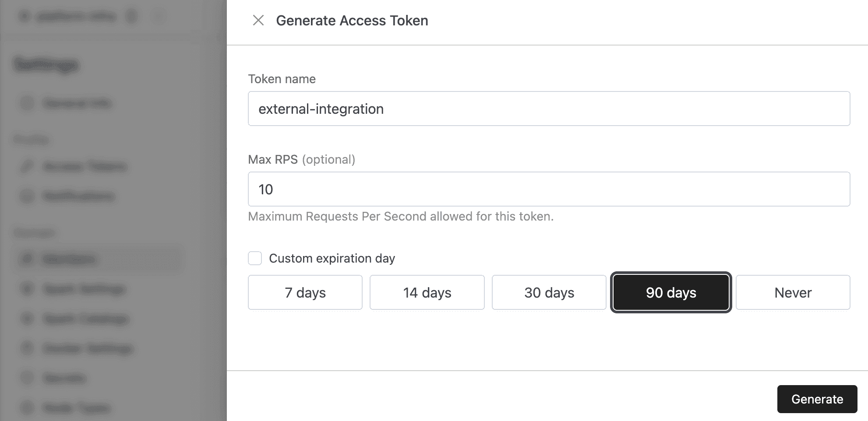Click the circular icon on the highlighted sidebar row
This screenshot has width=868, height=421.
[x=26, y=259]
